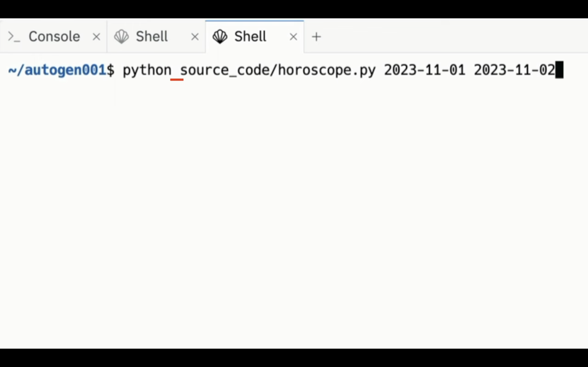The width and height of the screenshot is (588, 367).
Task: Click the inactive Shell tab's shell icon
Action: tap(121, 37)
